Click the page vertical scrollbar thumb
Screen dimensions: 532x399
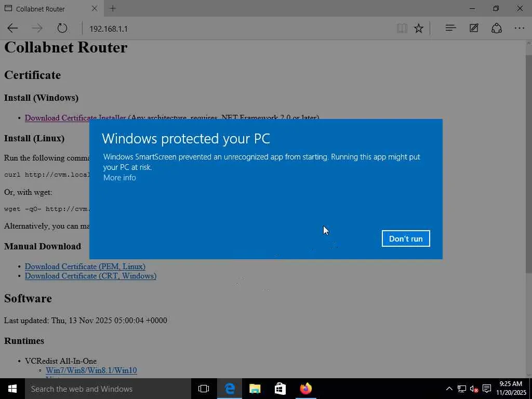(x=528, y=163)
